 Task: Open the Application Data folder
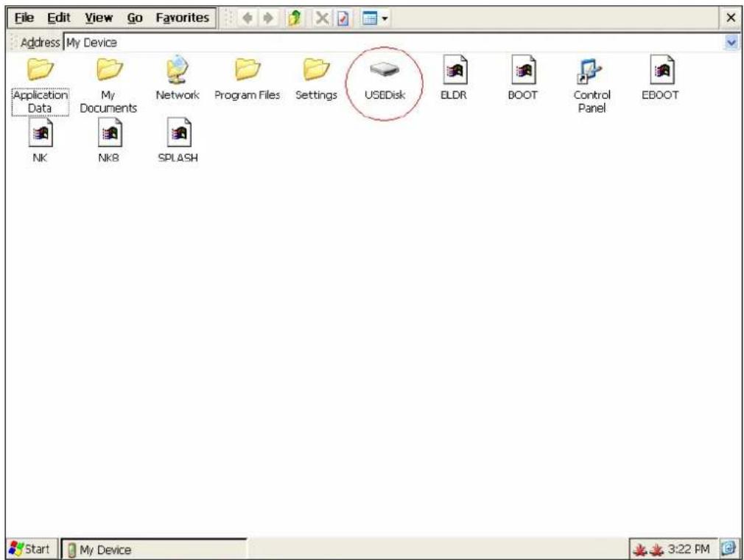(x=40, y=85)
